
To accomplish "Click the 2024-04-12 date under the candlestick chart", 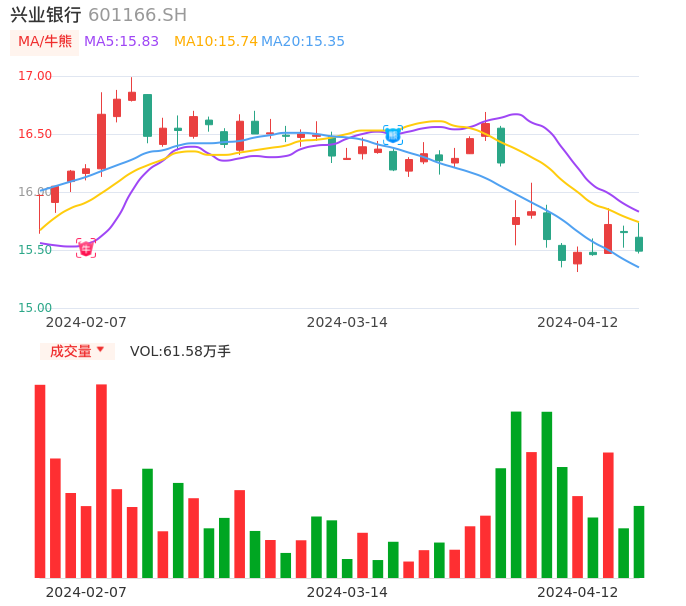I will (x=578, y=322).
